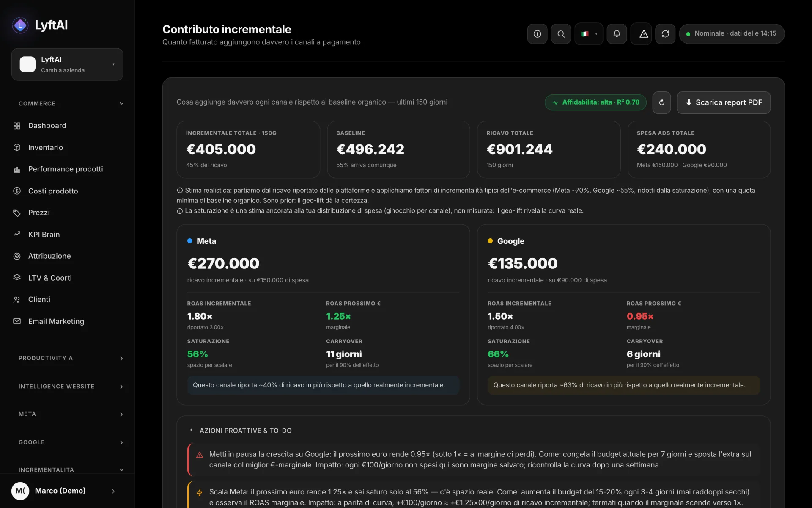
Task: Collapse the COMMERCE section
Action: (x=71, y=104)
